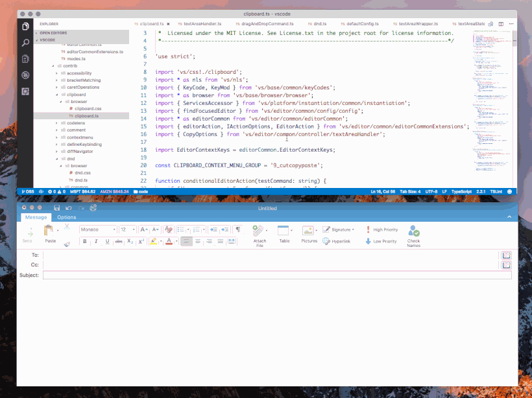
Task: Click the OSS branch in status bar
Action: pyautogui.click(x=28, y=191)
